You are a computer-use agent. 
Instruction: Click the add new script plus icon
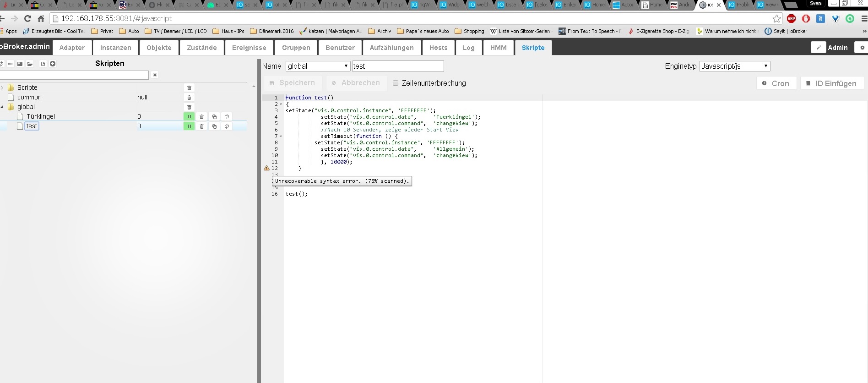[53, 64]
